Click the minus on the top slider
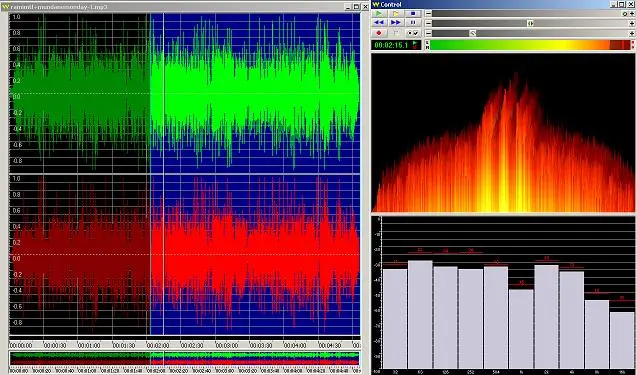 [428, 13]
